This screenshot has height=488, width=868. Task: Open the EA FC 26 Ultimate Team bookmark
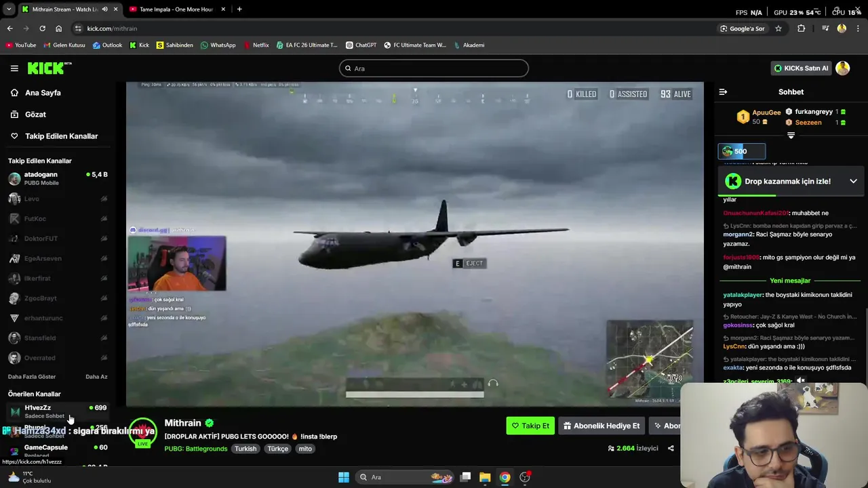tap(307, 45)
